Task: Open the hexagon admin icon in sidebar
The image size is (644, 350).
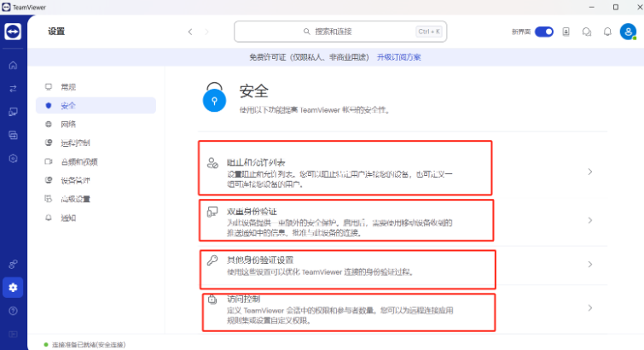Action: coord(13,159)
